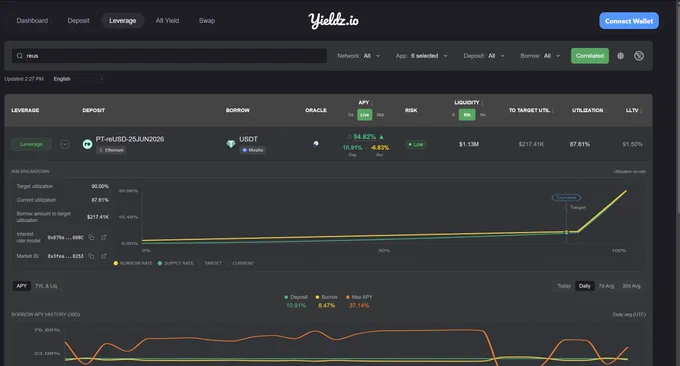The image size is (680, 366).
Task: Select the 30d APY period
Action: 380,115
